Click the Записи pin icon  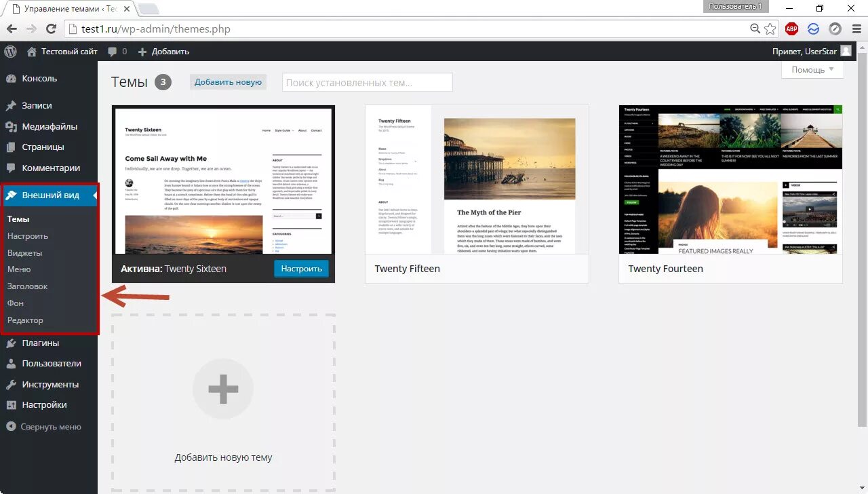(x=11, y=106)
